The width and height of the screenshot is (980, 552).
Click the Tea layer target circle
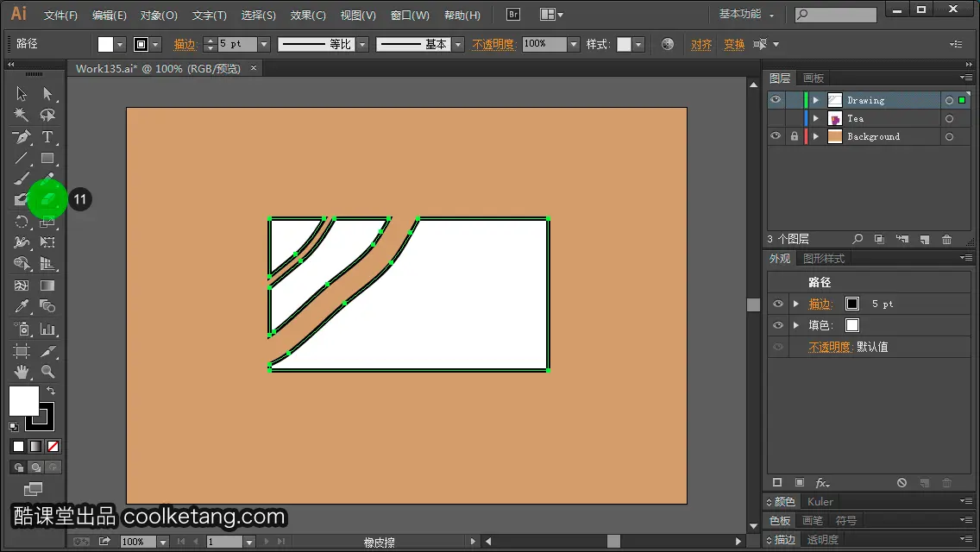pos(949,118)
